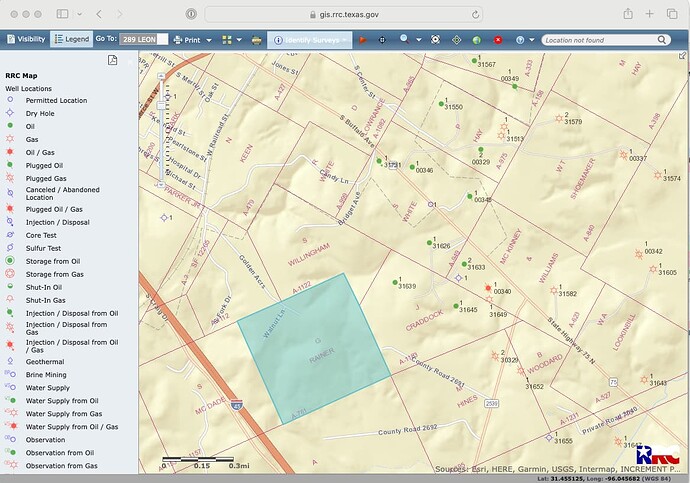Open the Legend tab
This screenshot has width=690, height=483.
point(72,39)
